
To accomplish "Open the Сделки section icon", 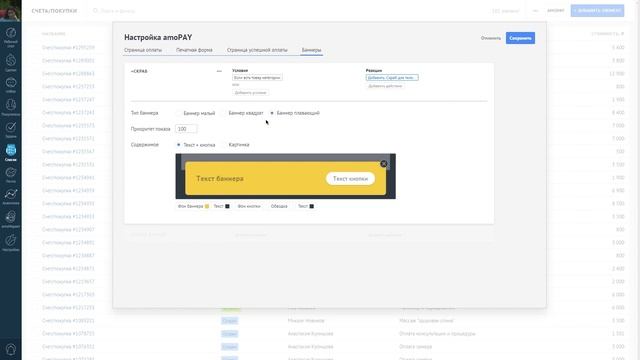I will [11, 63].
